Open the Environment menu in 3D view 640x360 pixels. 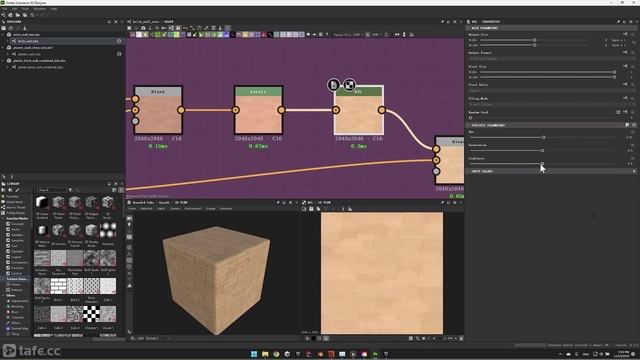pos(193,209)
